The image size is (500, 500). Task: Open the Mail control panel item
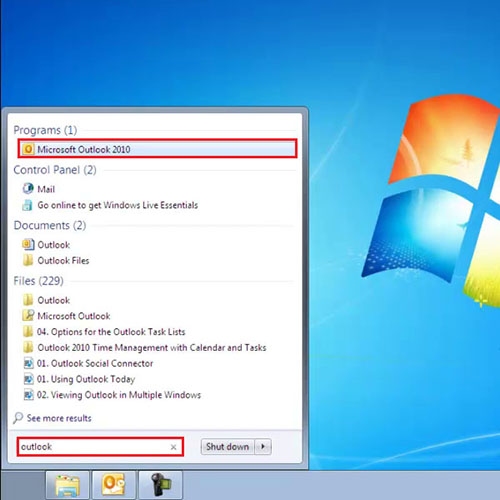(x=46, y=189)
